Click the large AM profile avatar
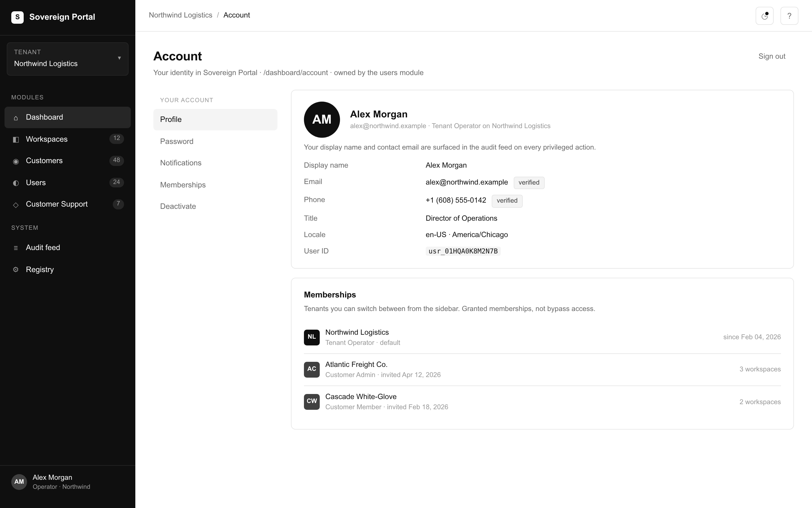The image size is (812, 508). 322,120
